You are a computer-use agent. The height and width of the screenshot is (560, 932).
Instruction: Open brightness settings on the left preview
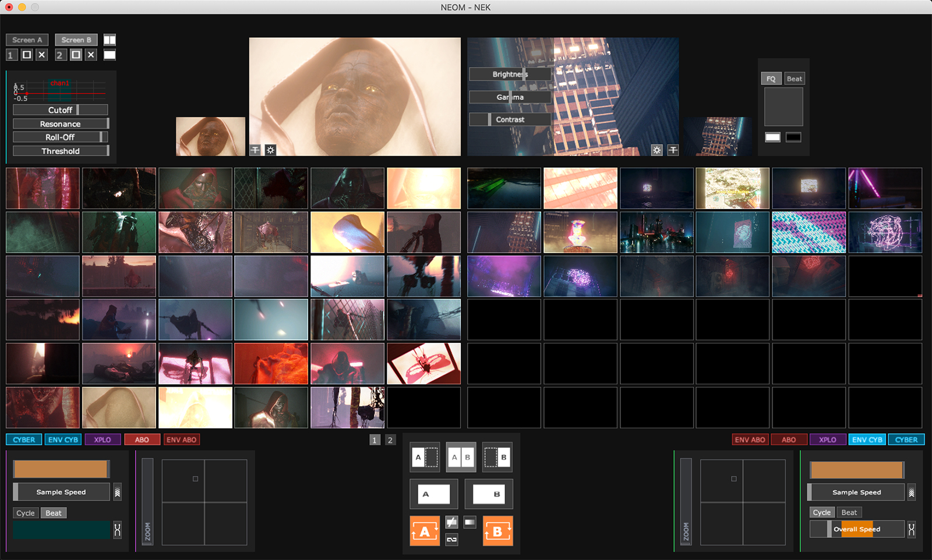(x=270, y=150)
